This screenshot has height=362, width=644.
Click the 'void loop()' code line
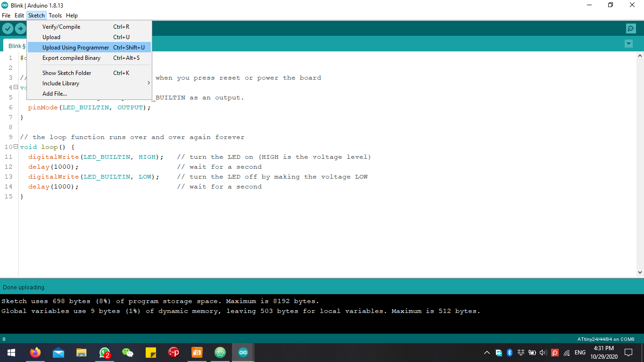click(x=47, y=147)
